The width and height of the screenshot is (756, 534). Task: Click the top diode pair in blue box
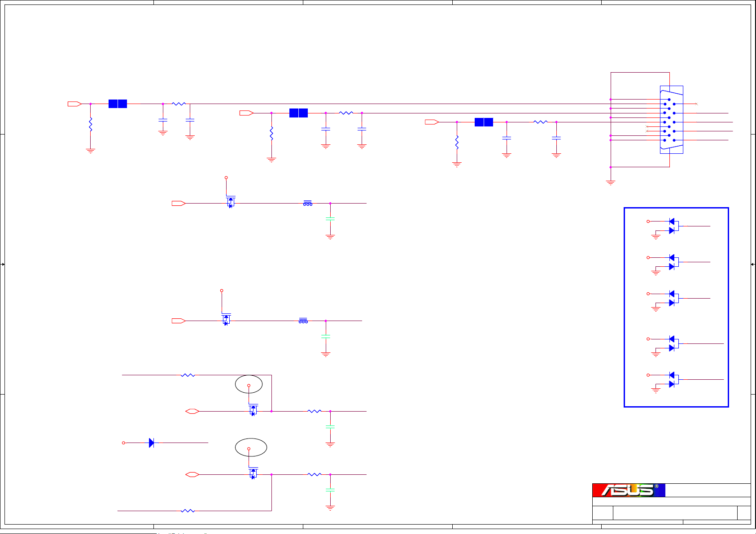tap(673, 226)
